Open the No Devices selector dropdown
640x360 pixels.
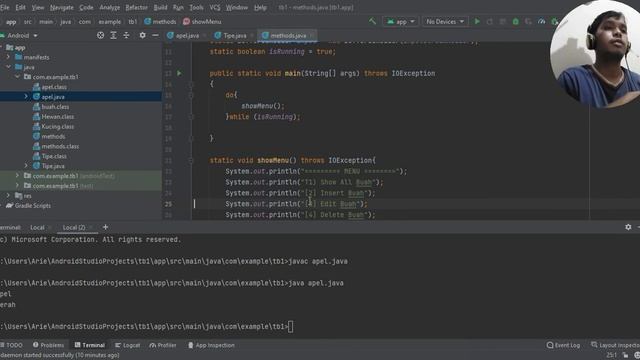[444, 21]
